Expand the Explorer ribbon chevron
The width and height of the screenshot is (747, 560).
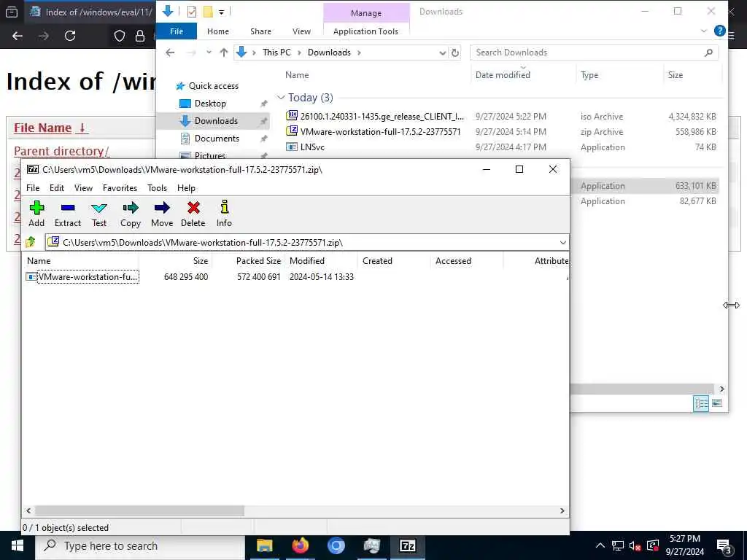pos(704,31)
